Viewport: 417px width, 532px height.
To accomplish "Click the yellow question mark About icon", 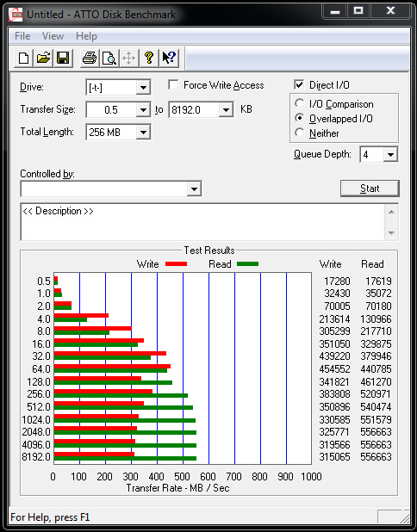I will tap(149, 58).
